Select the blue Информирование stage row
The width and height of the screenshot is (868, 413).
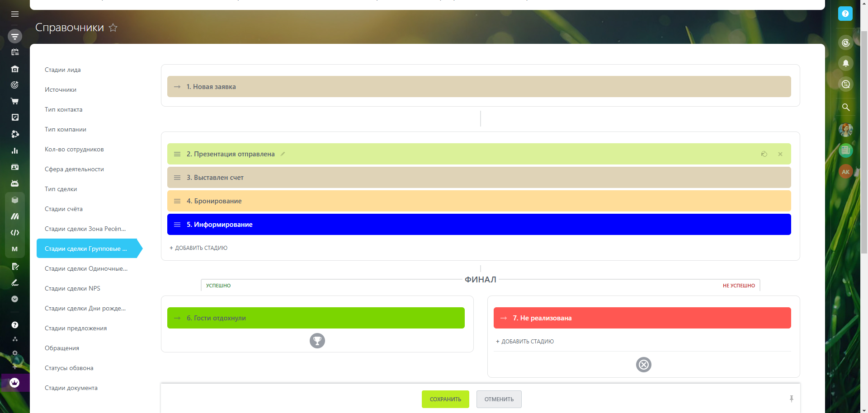point(479,225)
